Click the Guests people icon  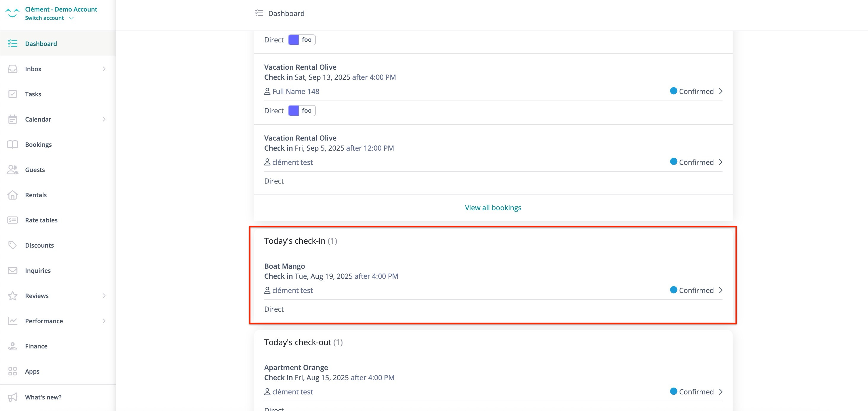tap(12, 170)
